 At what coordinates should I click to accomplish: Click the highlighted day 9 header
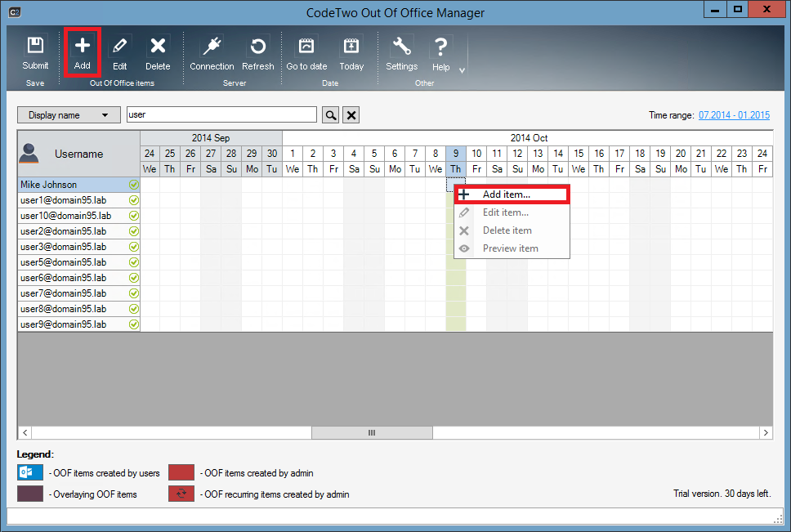[455, 154]
